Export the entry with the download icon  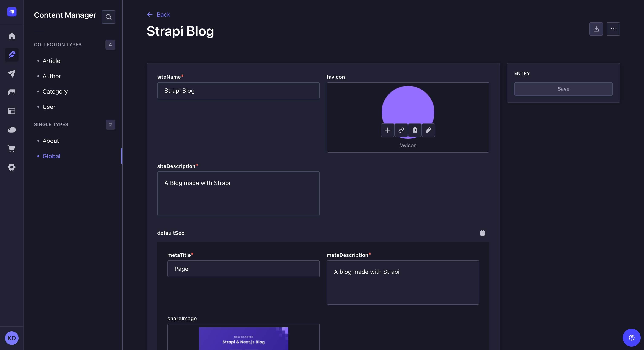click(x=596, y=29)
